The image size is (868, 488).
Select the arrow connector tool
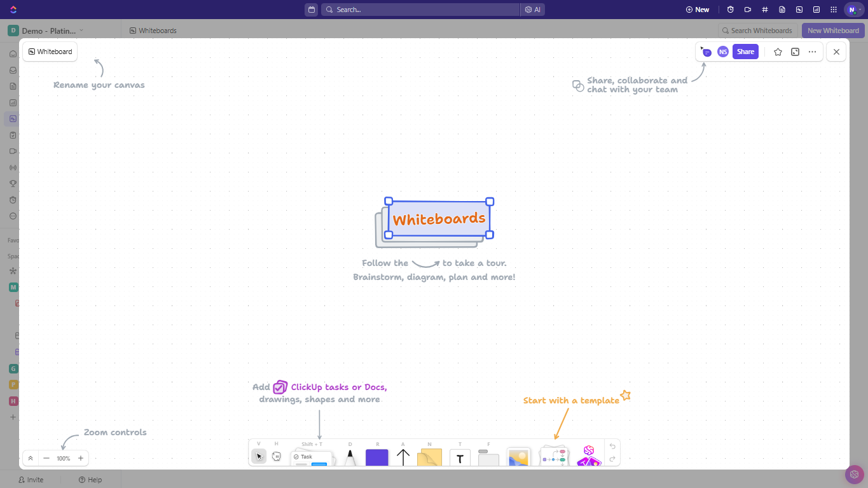[403, 457]
